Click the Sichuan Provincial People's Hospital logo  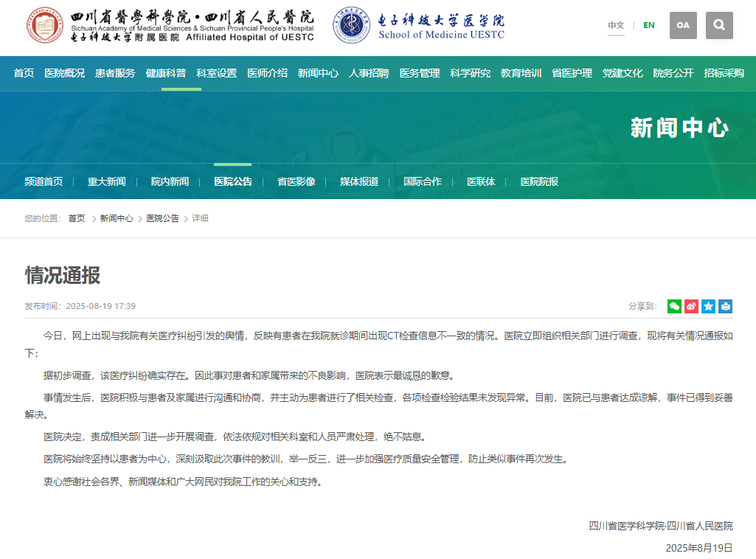(x=170, y=25)
